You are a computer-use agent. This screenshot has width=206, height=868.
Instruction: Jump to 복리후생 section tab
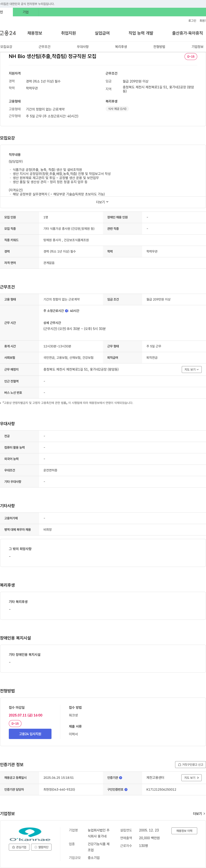tap(121, 47)
